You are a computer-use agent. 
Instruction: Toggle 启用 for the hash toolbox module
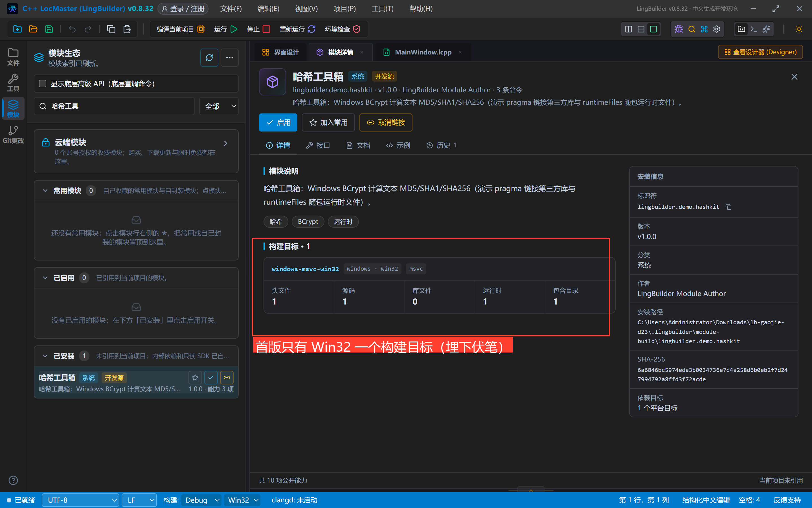[278, 123]
